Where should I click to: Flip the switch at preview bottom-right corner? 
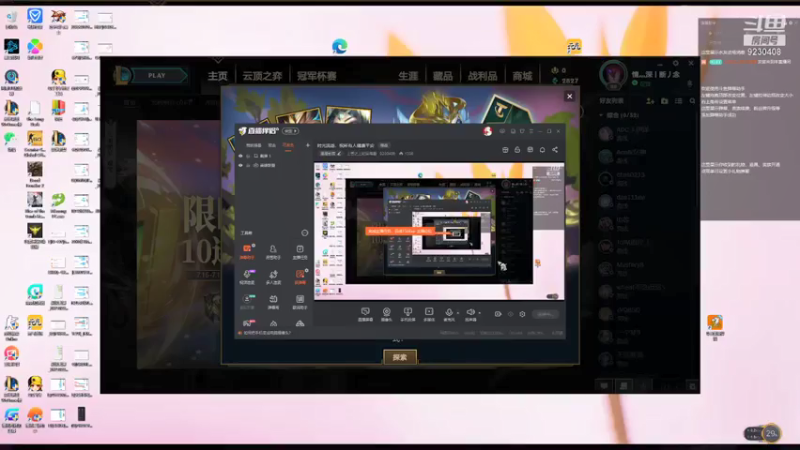pyautogui.click(x=553, y=296)
